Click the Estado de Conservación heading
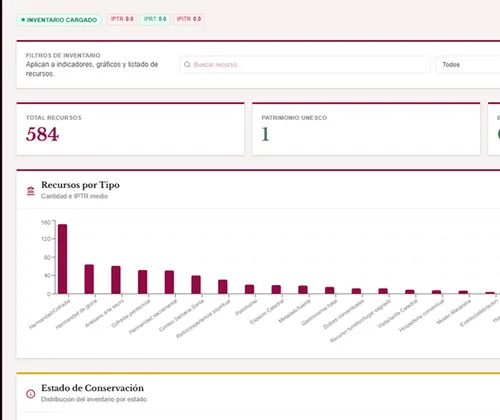This screenshot has height=420, width=500. tap(92, 388)
